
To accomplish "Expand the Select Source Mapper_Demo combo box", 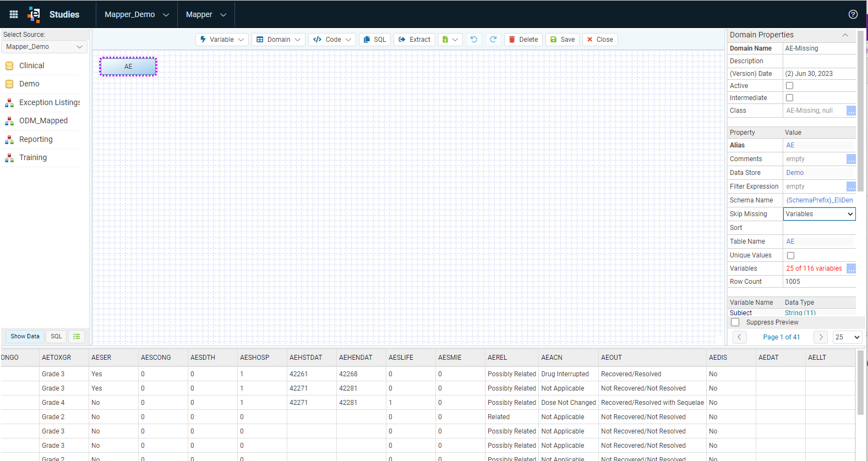I will (x=44, y=47).
